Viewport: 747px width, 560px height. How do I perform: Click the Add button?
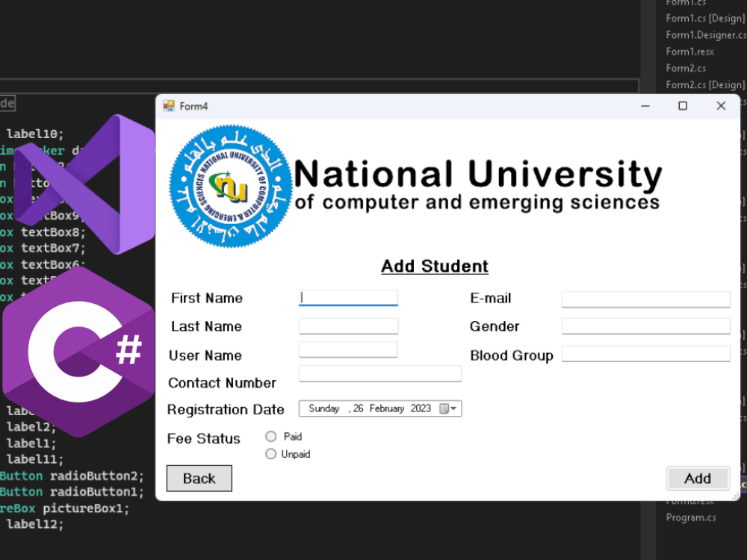coord(698,478)
